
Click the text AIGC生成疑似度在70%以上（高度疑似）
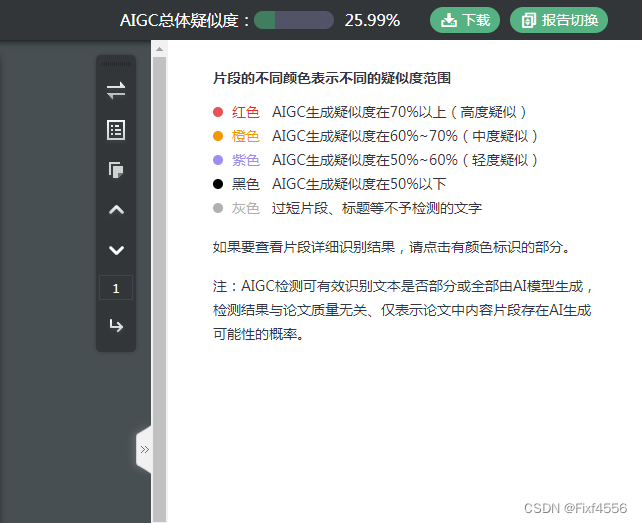click(x=400, y=112)
